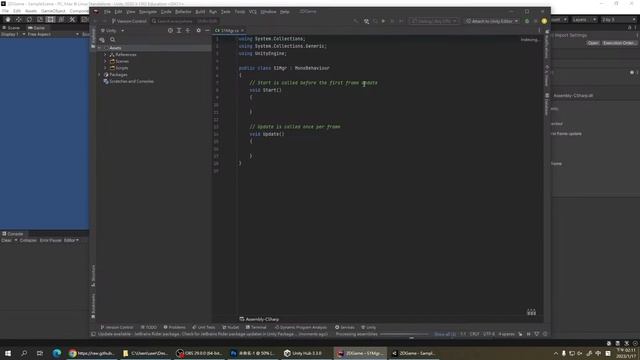Toggle Error Pause in Unity Console
Image resolution: width=640 pixels, height=360 pixels.
(51, 240)
